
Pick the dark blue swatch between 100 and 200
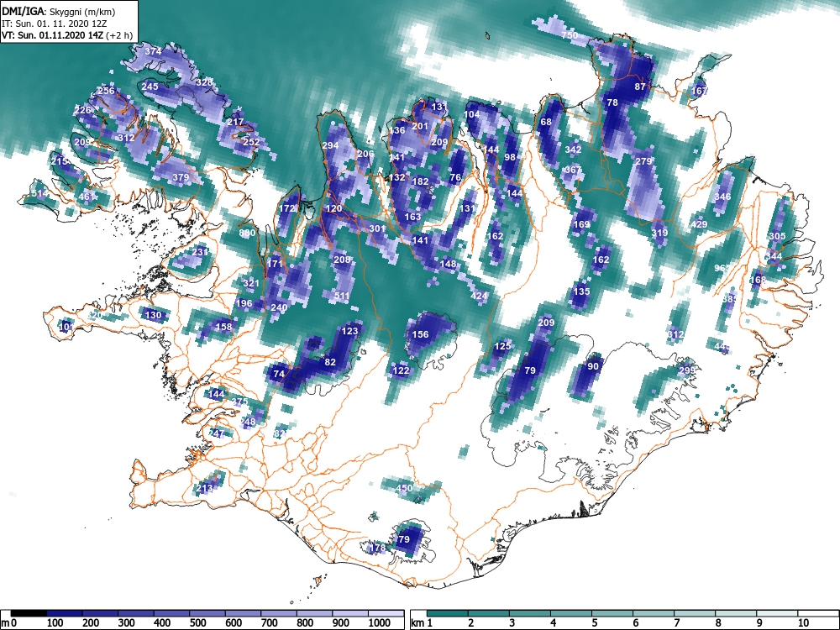(65, 613)
